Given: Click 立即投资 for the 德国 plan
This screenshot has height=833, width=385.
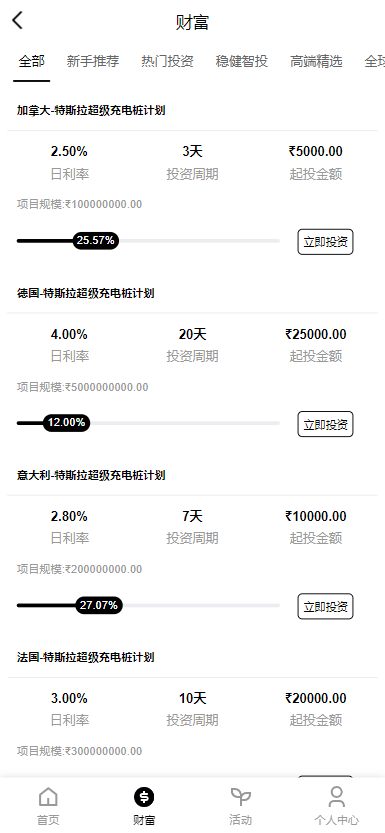Looking at the screenshot, I should [326, 424].
